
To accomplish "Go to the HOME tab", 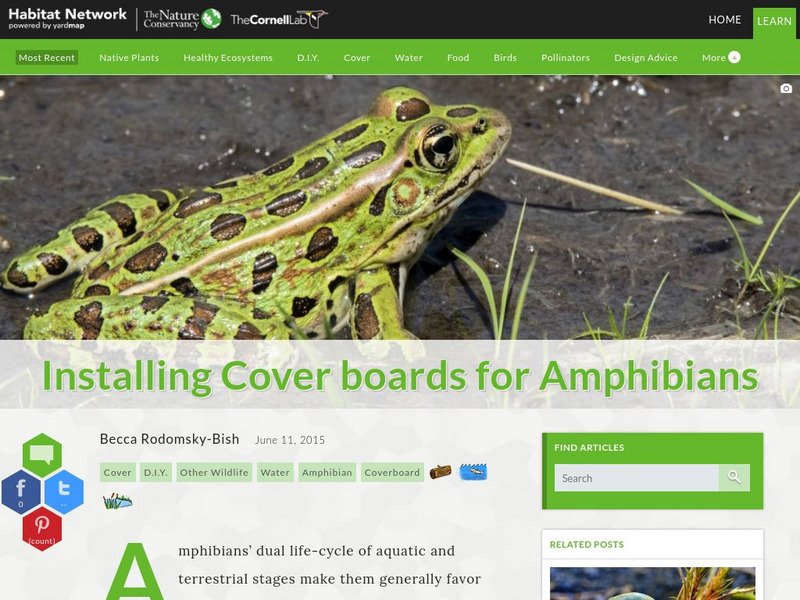I will [724, 19].
